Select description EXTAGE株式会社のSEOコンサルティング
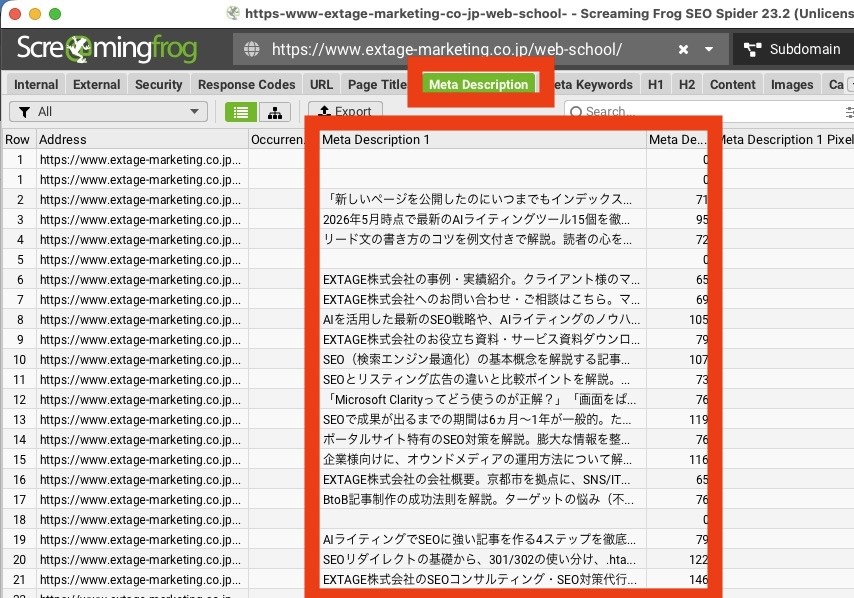Viewport: 854px width, 598px height. (x=480, y=579)
